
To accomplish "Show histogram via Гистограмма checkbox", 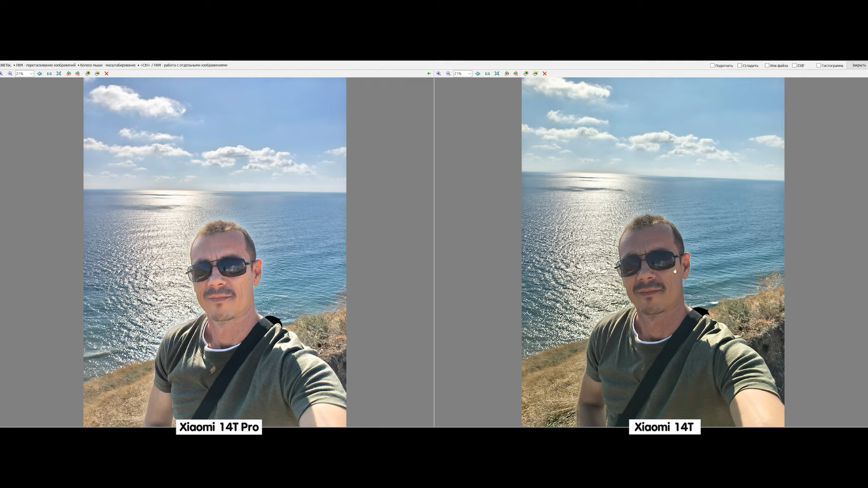I will point(819,66).
